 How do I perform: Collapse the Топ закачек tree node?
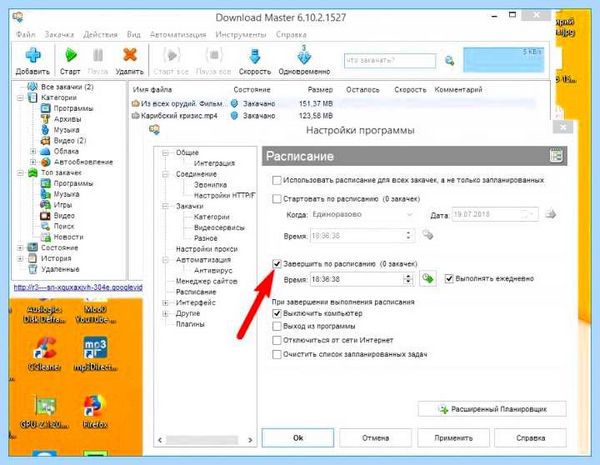tap(20, 173)
